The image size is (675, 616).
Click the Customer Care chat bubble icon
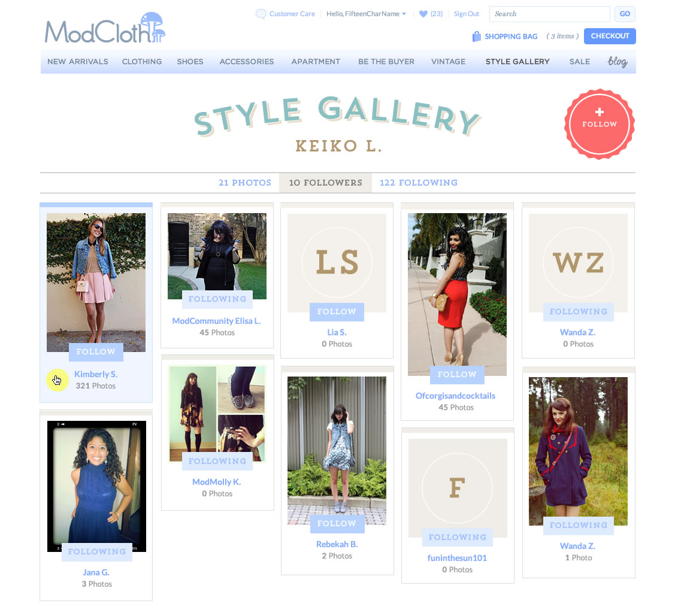click(x=261, y=14)
